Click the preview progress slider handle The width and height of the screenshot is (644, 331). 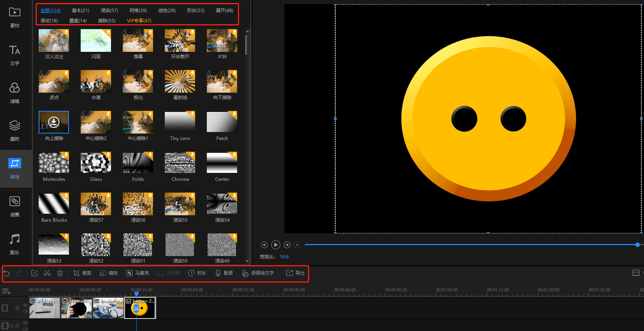tap(638, 245)
